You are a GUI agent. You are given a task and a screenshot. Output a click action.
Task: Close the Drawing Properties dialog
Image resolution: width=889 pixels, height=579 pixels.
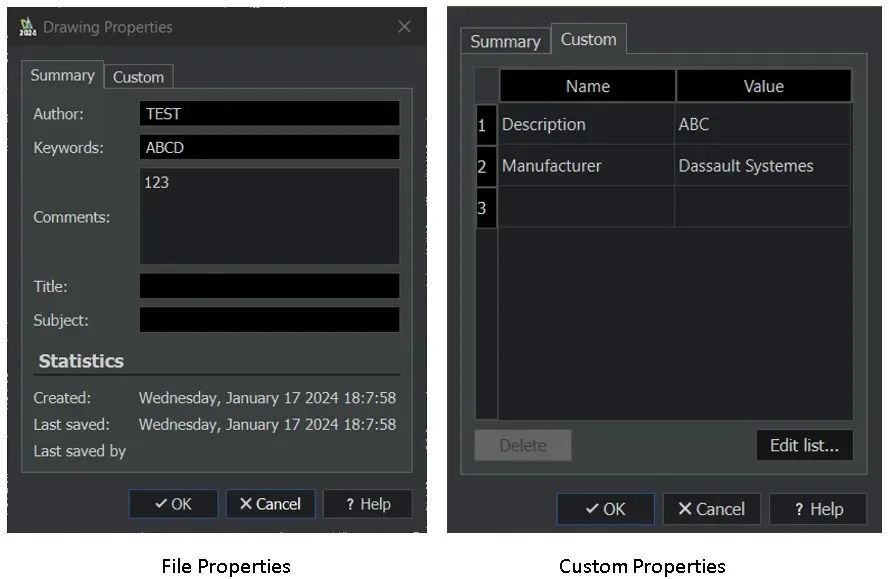click(x=404, y=27)
